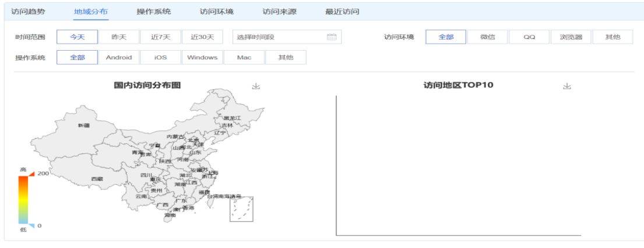This screenshot has width=644, height=248.
Task: Click the 访问地区TOP10 title
Action: (x=458, y=86)
